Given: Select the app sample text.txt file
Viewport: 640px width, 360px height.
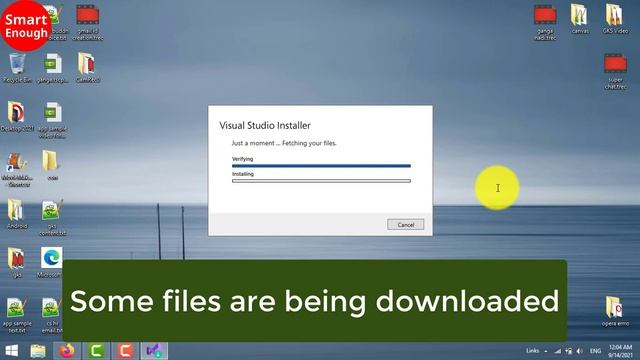Looking at the screenshot, I should tap(17, 316).
